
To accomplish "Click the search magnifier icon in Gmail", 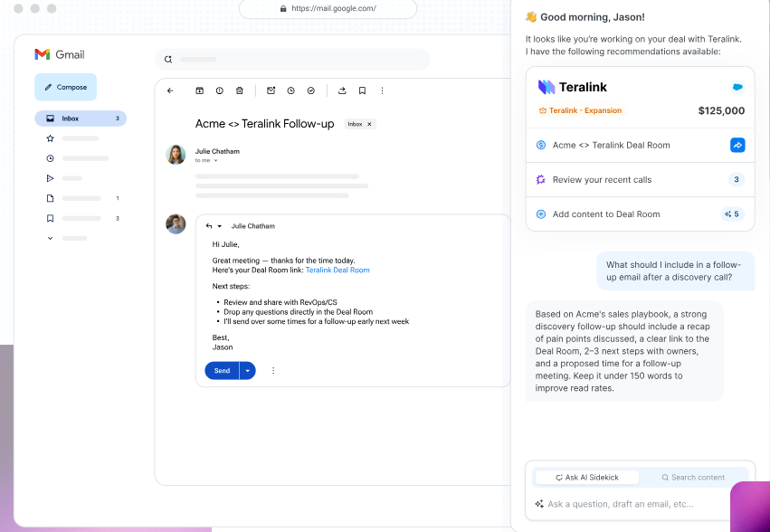I will (168, 60).
